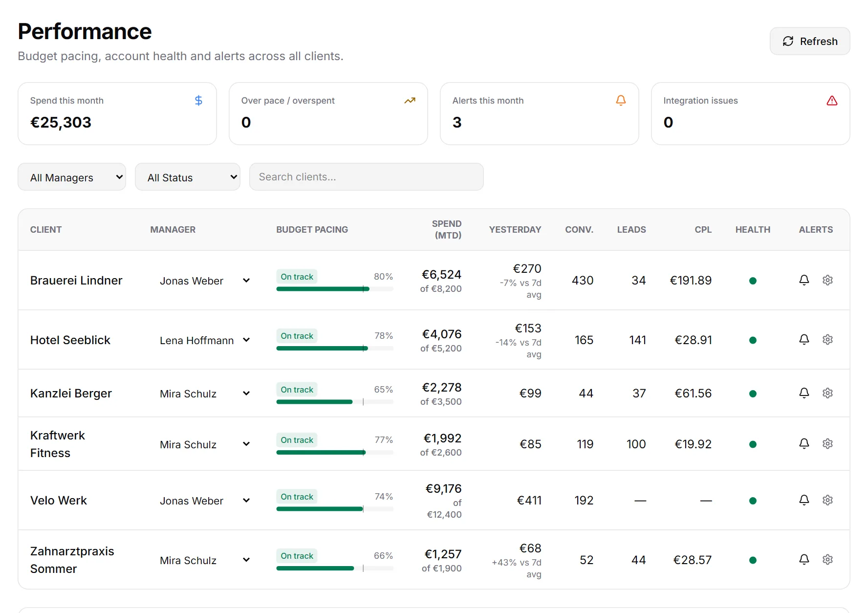Click the warning triangle on Integration issues card
Screen dimensions: 868x613
click(x=832, y=101)
